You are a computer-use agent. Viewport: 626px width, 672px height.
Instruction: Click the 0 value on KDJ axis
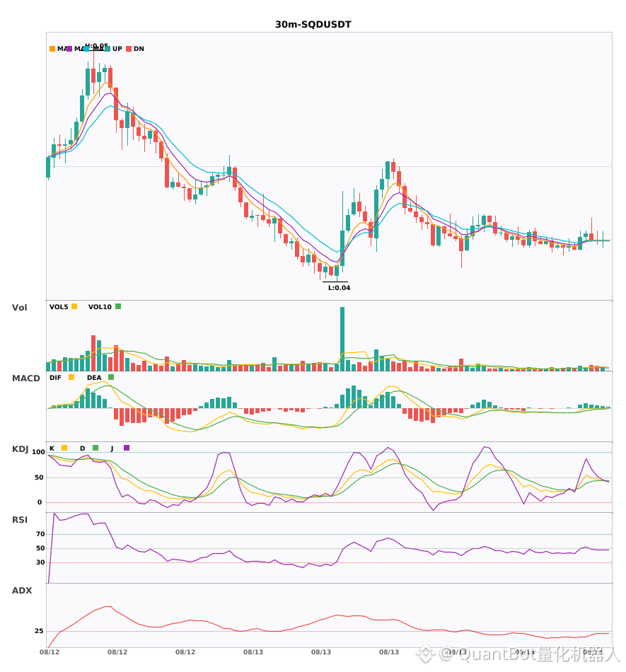(40, 502)
